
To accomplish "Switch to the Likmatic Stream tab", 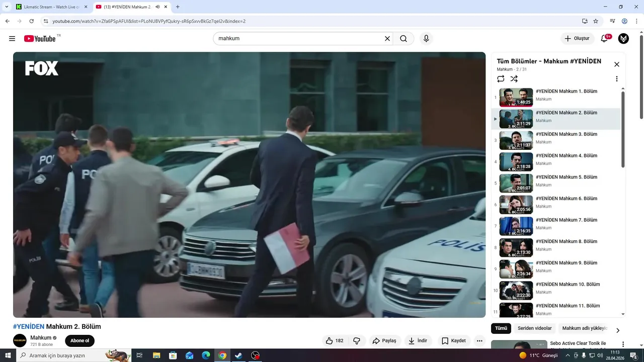I will point(51,7).
